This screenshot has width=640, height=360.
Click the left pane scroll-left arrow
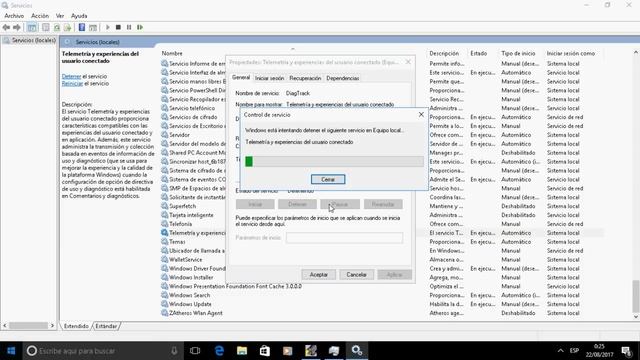[x=5, y=326]
